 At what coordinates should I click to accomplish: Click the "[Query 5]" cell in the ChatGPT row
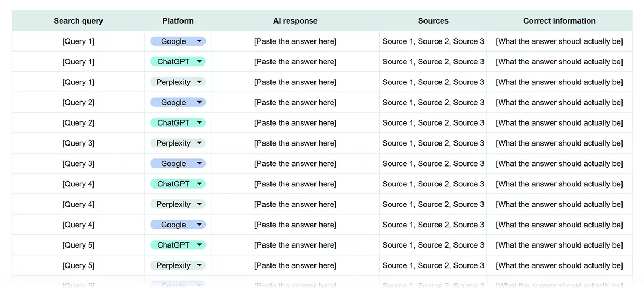[x=78, y=245]
